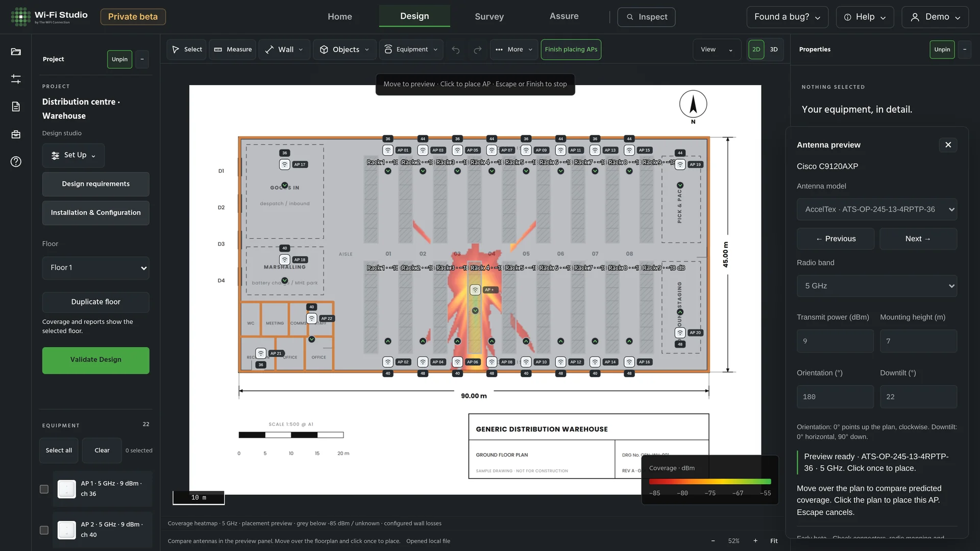The width and height of the screenshot is (980, 551).
Task: Click the Validate Design button
Action: pyautogui.click(x=95, y=360)
